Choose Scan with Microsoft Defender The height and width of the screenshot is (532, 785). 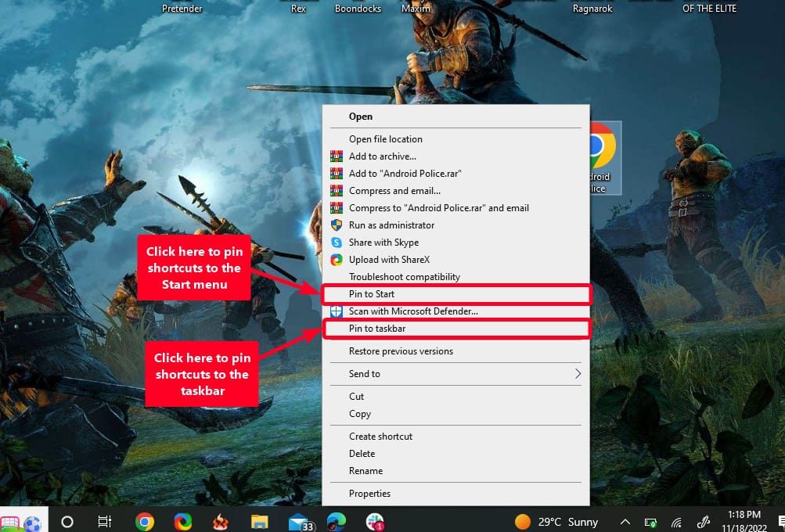tap(413, 311)
